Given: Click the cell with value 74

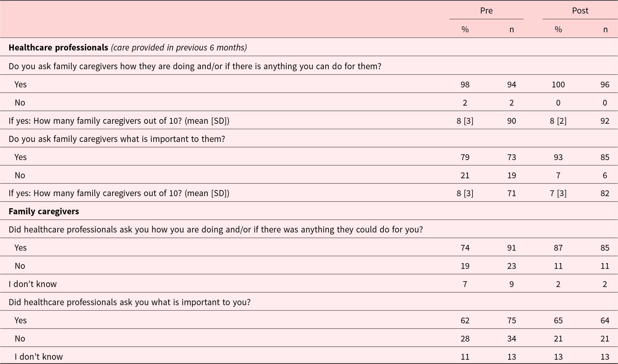Looking at the screenshot, I should coord(465,248).
